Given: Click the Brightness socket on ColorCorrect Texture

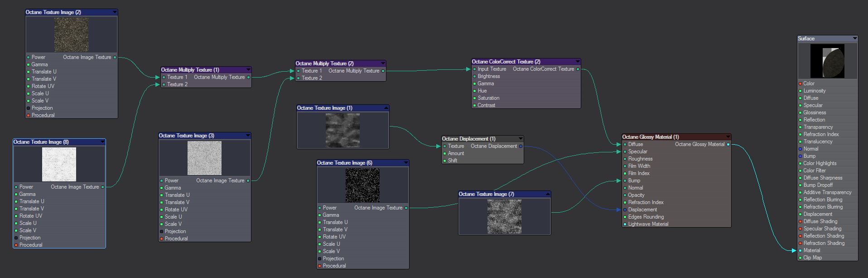Looking at the screenshot, I should click(474, 76).
